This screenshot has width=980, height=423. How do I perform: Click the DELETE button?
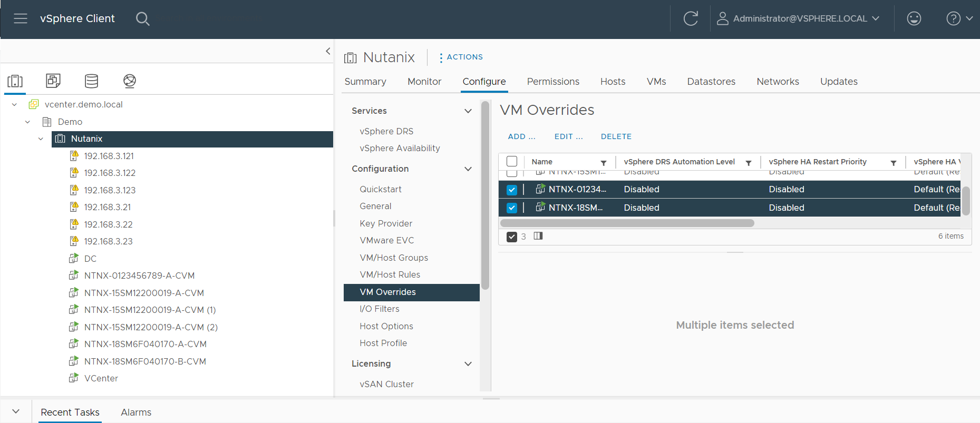[x=616, y=136]
